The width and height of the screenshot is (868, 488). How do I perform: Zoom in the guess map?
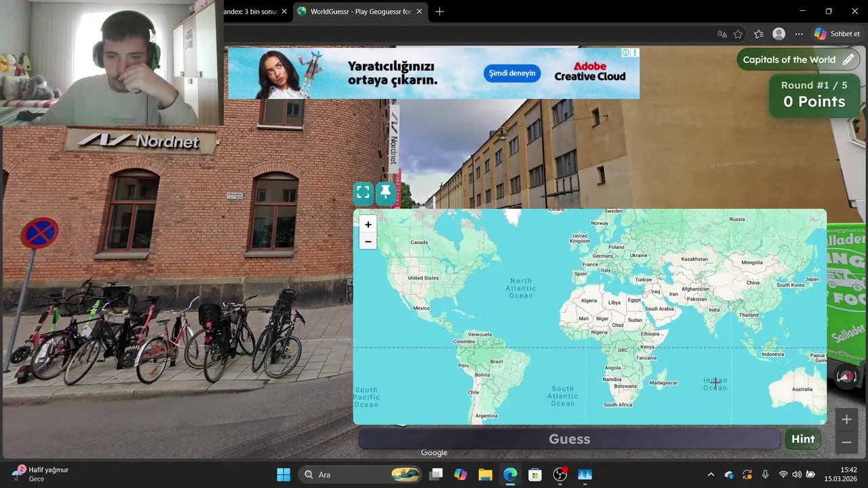(368, 224)
